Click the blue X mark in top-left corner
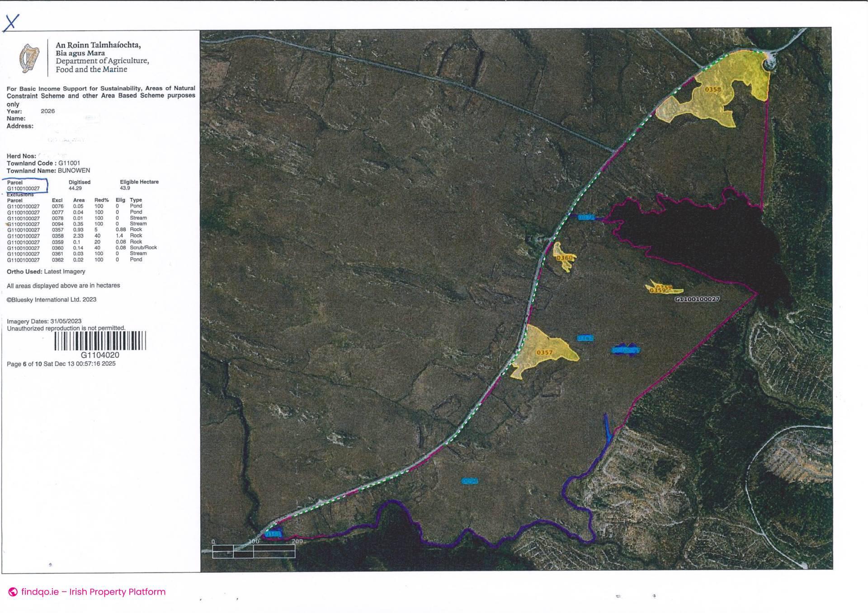 (x=12, y=22)
